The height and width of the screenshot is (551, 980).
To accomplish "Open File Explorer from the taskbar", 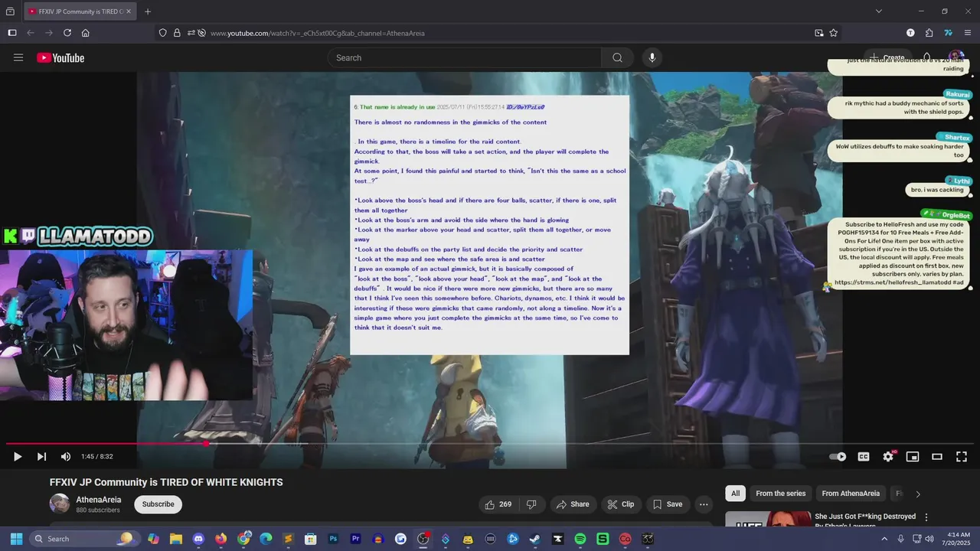I will 176,539.
